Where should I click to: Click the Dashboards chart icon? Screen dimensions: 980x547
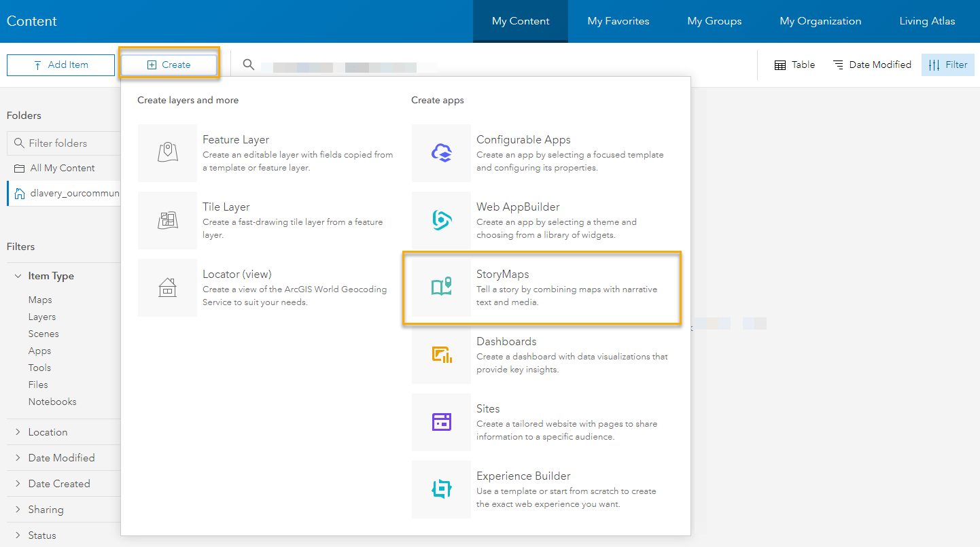pyautogui.click(x=441, y=355)
